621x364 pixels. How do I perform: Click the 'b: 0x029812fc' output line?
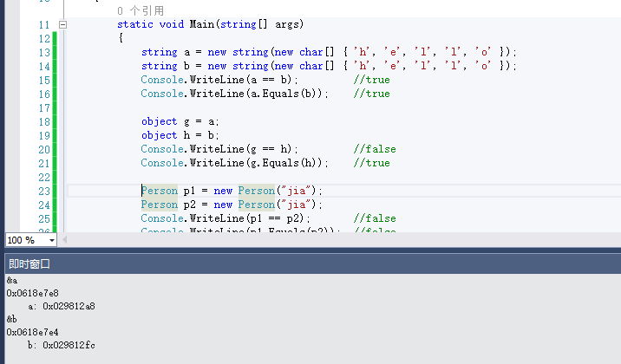pyautogui.click(x=61, y=345)
